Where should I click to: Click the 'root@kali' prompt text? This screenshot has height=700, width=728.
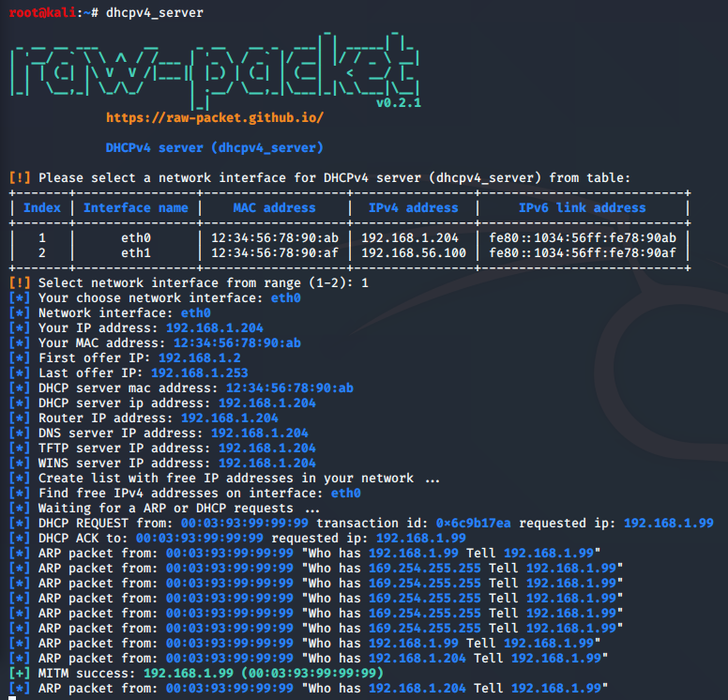[43, 12]
